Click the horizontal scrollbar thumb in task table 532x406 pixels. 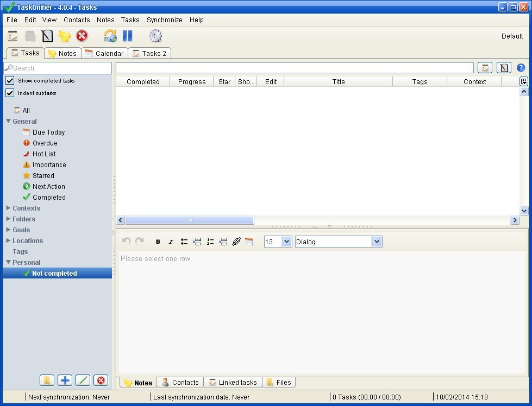coord(190,220)
